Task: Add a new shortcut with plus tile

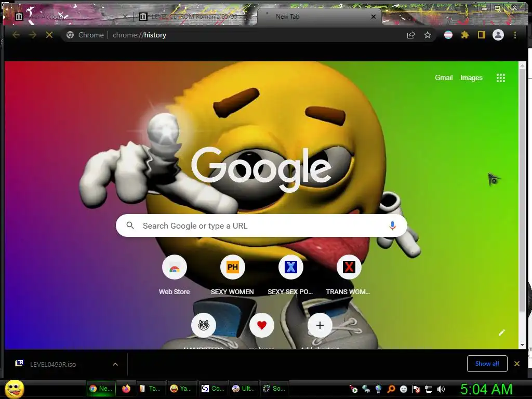Action: [x=320, y=325]
